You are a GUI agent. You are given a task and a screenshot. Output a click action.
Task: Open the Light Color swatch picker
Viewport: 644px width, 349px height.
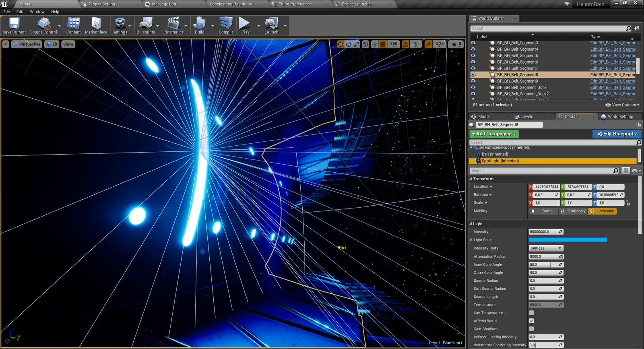[x=568, y=240]
